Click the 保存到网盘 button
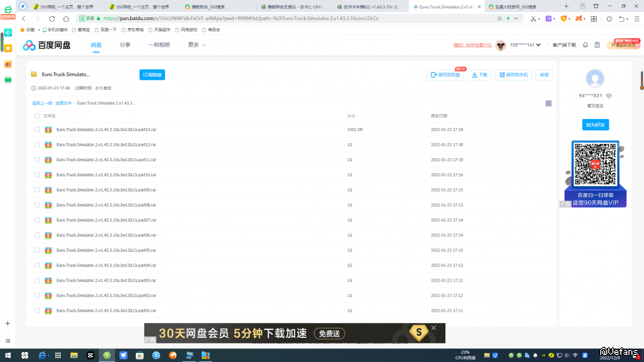This screenshot has width=644, height=362. tap(445, 75)
